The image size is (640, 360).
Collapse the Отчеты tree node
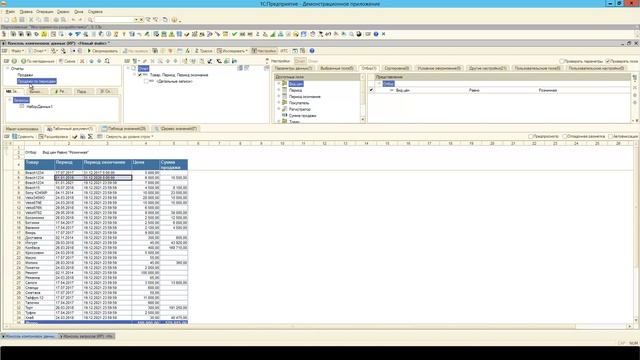point(8,69)
